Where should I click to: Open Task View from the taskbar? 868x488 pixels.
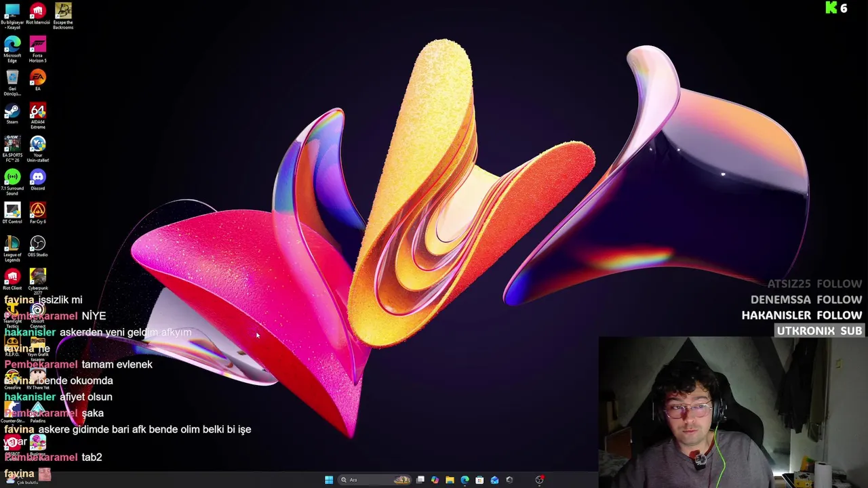(420, 480)
